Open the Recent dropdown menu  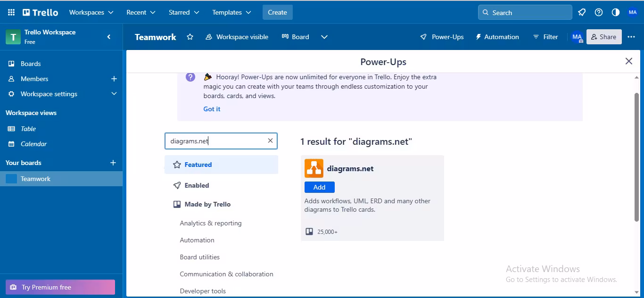pyautogui.click(x=141, y=12)
